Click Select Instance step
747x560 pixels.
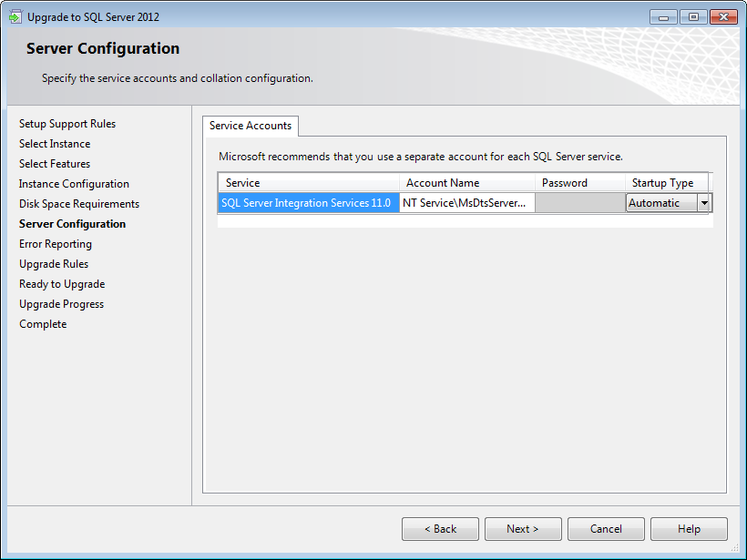55,144
